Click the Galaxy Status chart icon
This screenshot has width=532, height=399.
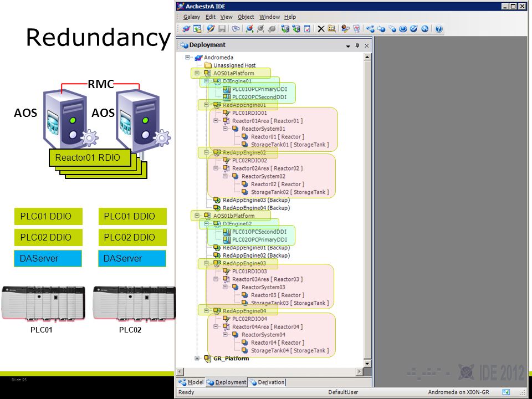356,29
